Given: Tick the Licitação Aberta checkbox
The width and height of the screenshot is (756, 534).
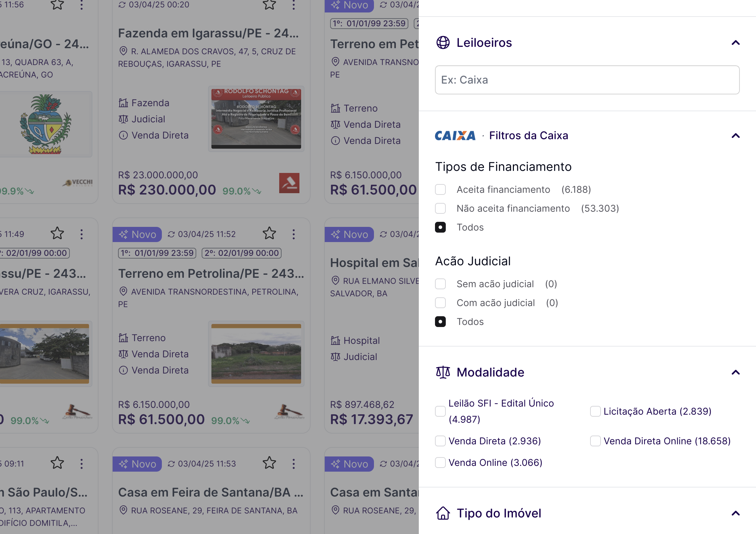Looking at the screenshot, I should (595, 411).
